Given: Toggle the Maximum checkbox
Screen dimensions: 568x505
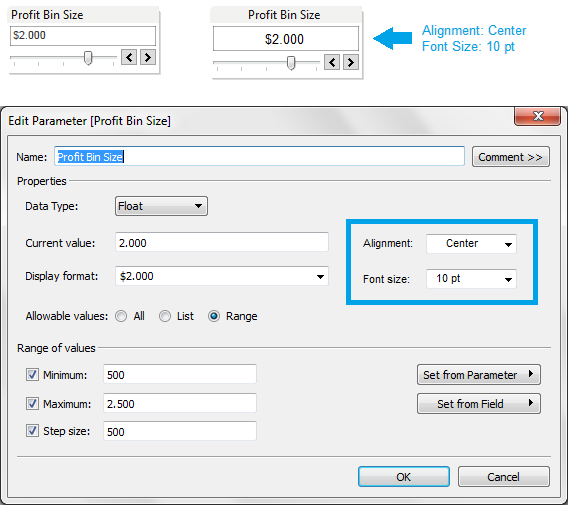Looking at the screenshot, I should [x=32, y=403].
